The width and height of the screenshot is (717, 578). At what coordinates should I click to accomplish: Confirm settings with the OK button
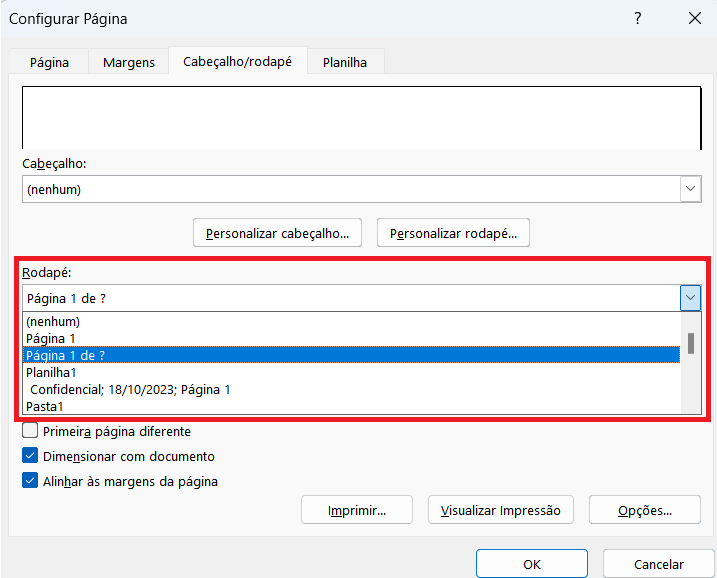(531, 564)
